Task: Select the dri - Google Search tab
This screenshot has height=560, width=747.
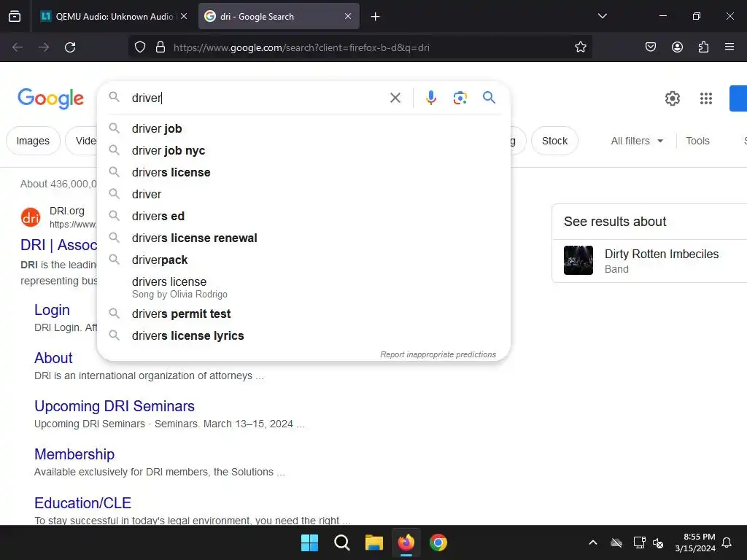Action: coord(279,16)
